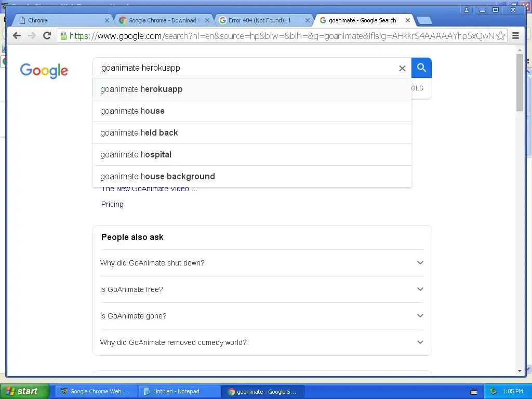Click the URL address bar

282,36
